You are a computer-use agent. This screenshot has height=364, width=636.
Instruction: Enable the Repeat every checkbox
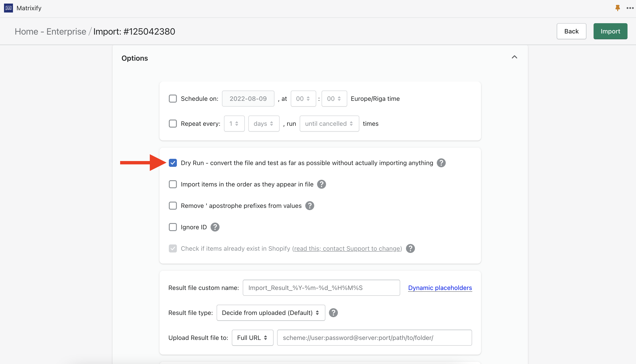pyautogui.click(x=173, y=124)
